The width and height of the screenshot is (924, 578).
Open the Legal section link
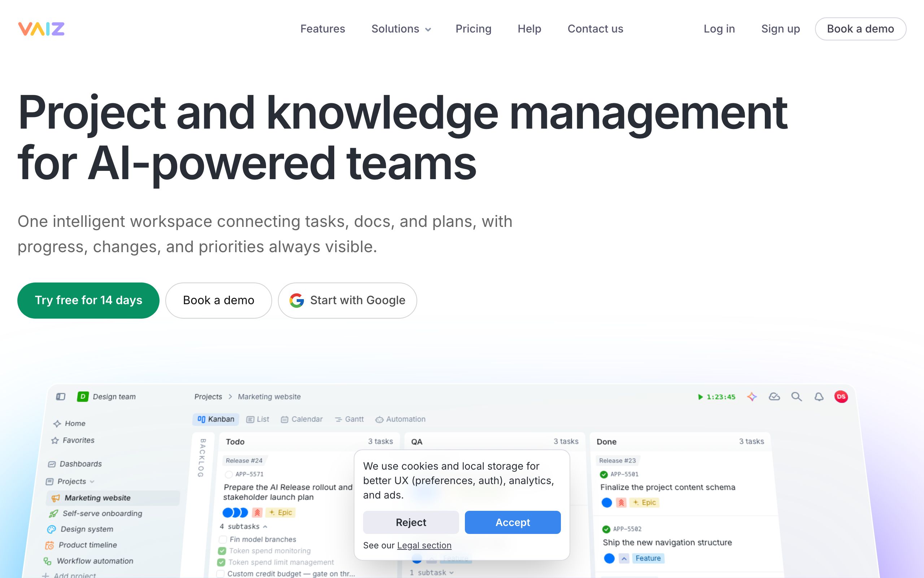click(x=424, y=545)
